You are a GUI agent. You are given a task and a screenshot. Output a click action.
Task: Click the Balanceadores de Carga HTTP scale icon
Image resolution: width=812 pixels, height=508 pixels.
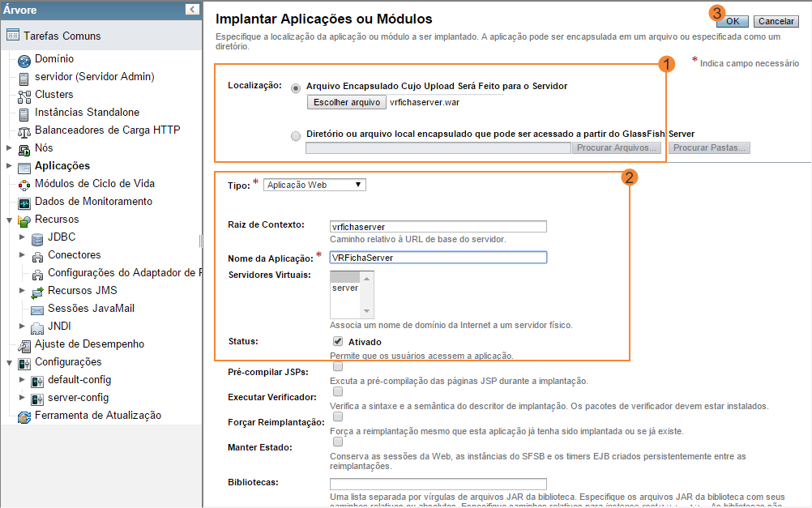point(24,132)
